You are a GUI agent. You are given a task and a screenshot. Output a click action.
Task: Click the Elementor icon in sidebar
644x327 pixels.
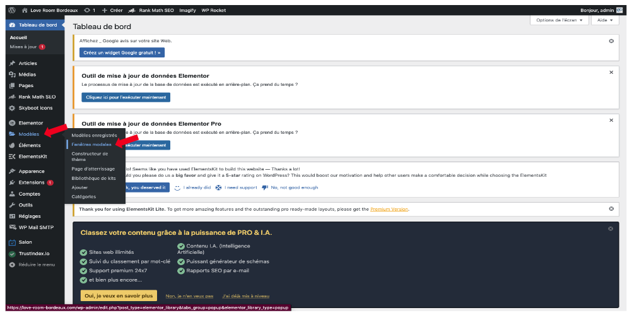click(x=13, y=123)
